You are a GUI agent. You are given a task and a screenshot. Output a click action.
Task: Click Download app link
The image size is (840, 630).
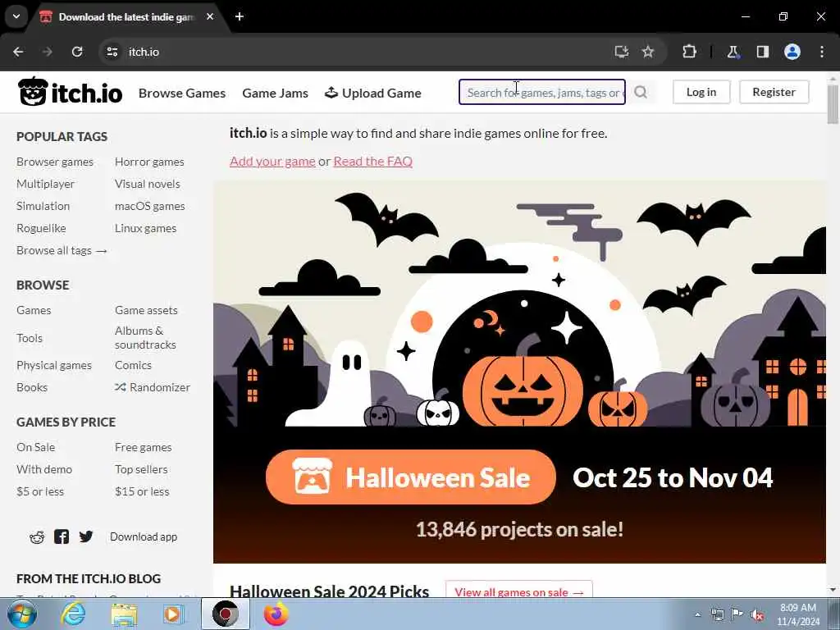144,536
